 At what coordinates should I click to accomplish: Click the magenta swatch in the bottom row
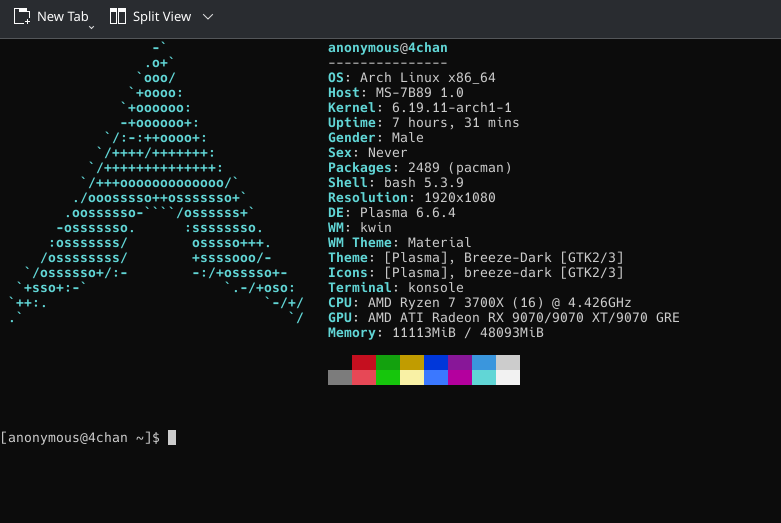(460, 377)
